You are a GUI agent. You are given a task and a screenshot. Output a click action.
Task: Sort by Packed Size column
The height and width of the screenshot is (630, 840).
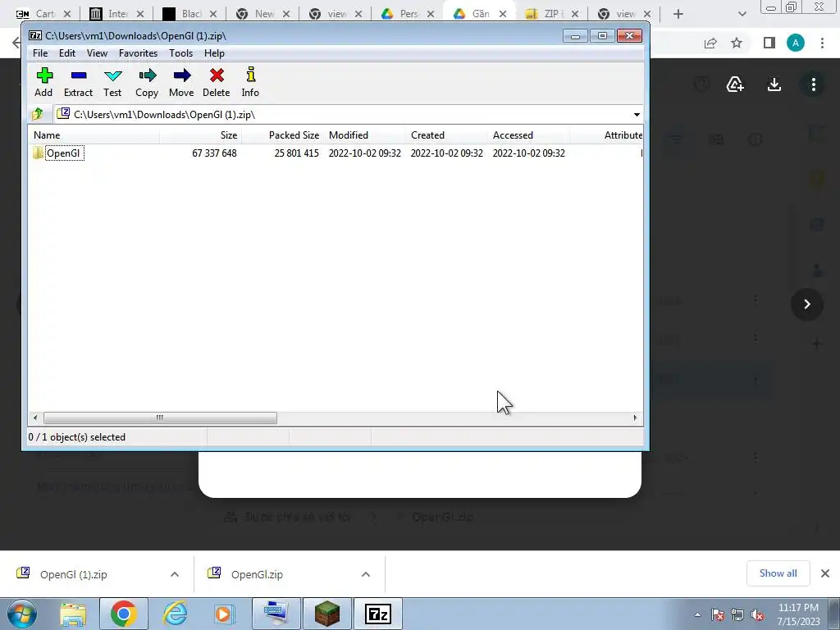[x=282, y=135]
